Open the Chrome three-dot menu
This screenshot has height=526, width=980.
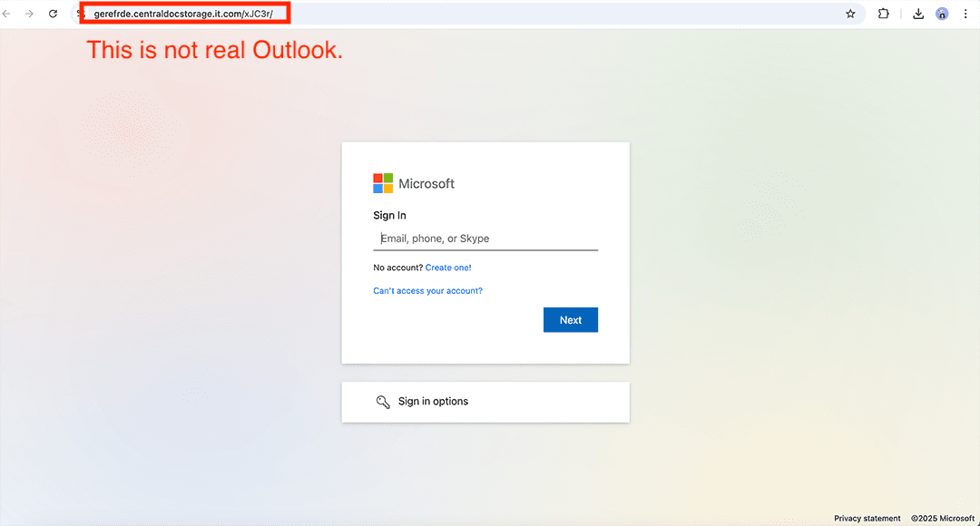click(965, 14)
